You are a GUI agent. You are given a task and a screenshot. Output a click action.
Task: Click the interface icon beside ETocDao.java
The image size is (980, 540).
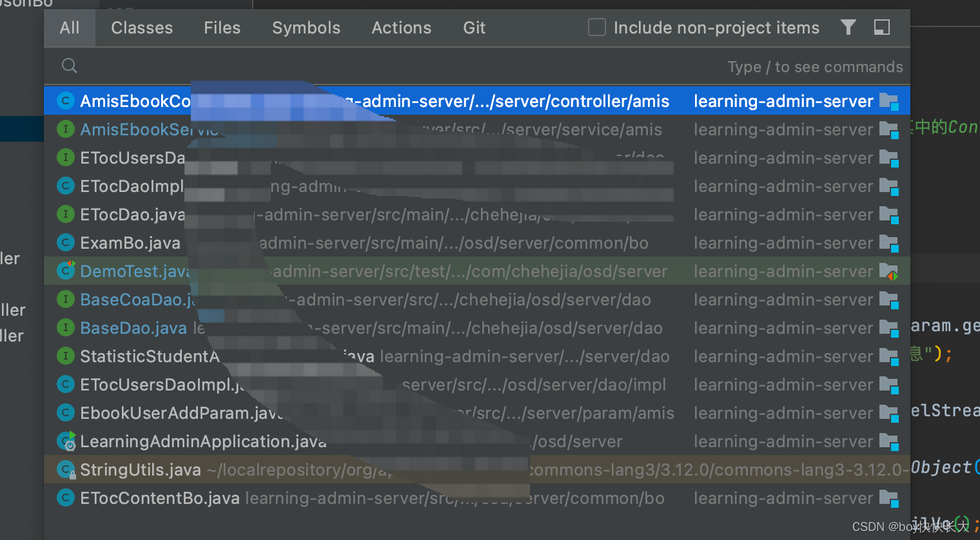[x=65, y=215]
